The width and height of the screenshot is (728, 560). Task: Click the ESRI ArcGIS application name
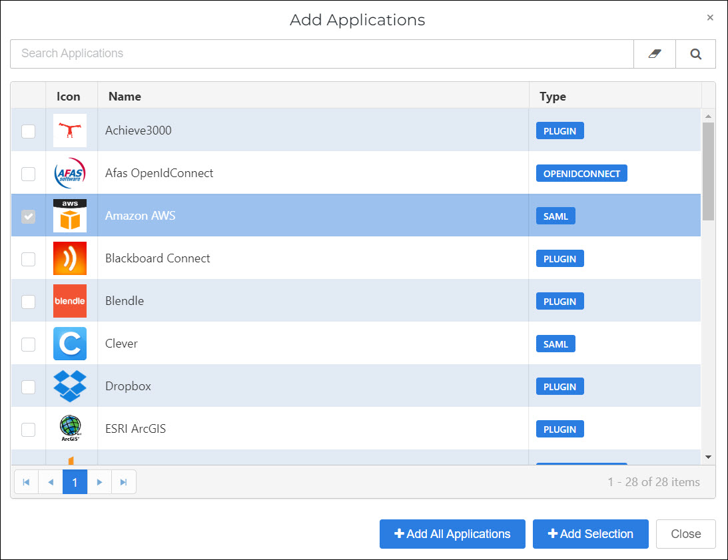[x=136, y=429]
